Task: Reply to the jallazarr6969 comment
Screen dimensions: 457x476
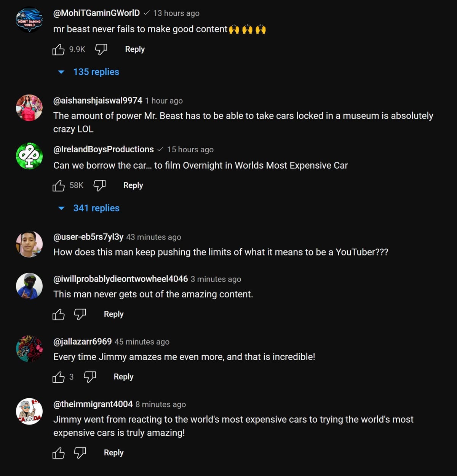Action: 123,377
